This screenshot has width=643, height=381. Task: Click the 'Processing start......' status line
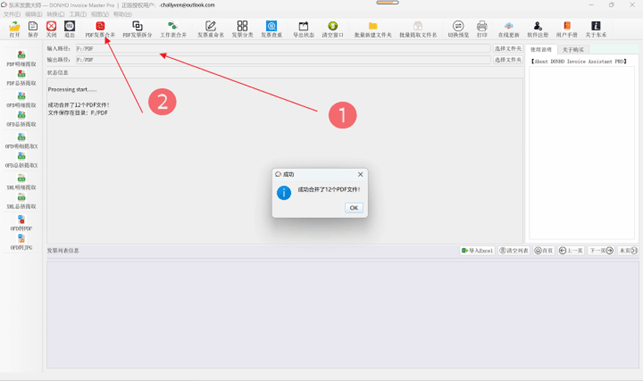pos(73,89)
